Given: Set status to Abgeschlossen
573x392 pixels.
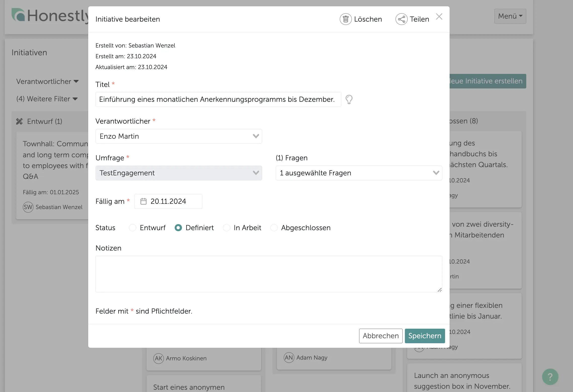Looking at the screenshot, I should pos(274,228).
